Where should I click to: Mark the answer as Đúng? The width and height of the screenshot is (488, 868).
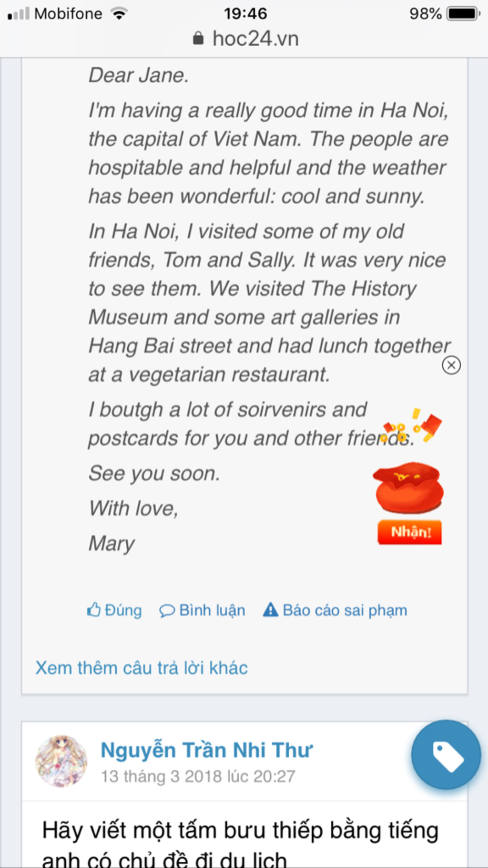123,610
